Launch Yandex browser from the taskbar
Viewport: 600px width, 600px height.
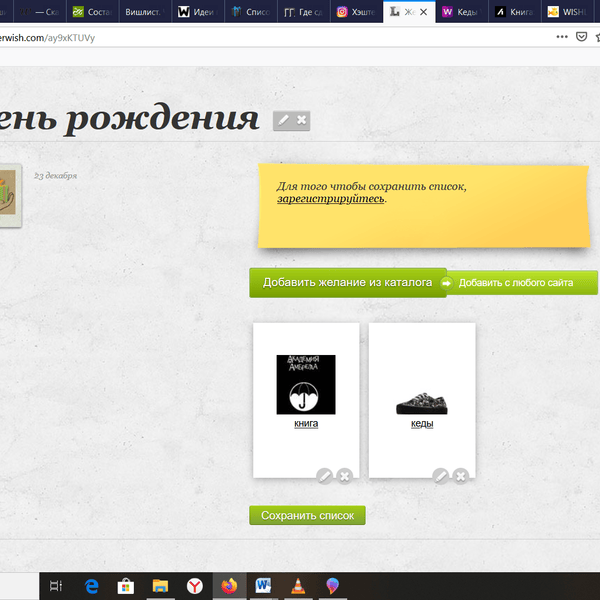pyautogui.click(x=194, y=586)
